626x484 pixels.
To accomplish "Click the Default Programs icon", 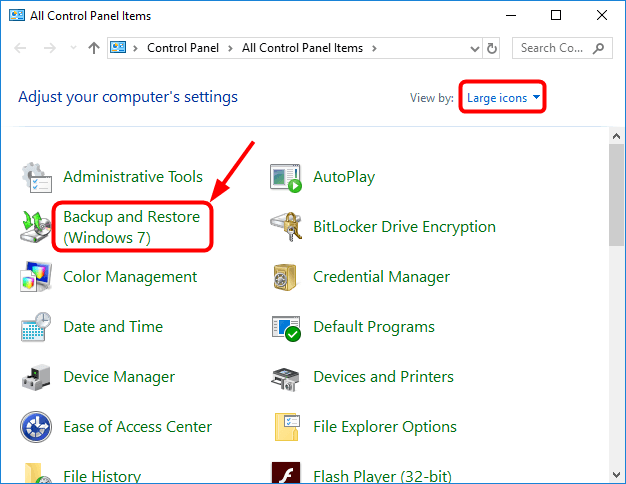I will tap(286, 328).
